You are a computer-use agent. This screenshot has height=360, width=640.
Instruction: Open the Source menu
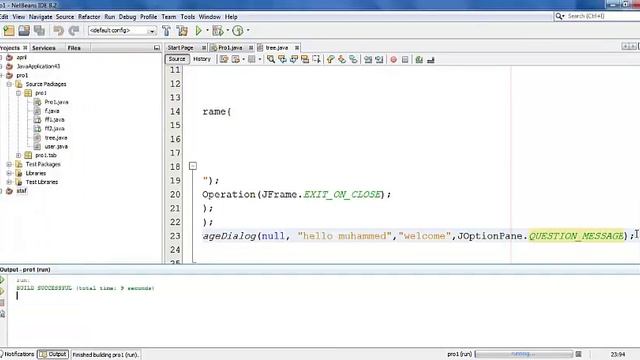click(65, 17)
